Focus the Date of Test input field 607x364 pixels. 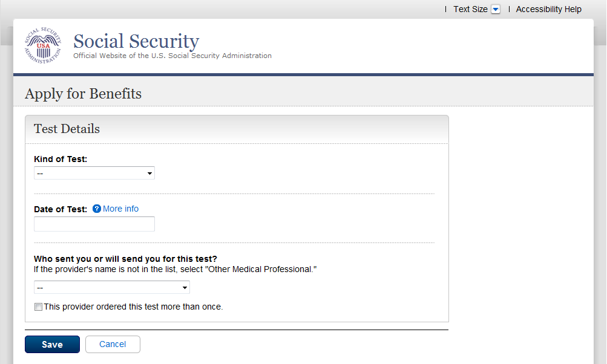pos(94,224)
